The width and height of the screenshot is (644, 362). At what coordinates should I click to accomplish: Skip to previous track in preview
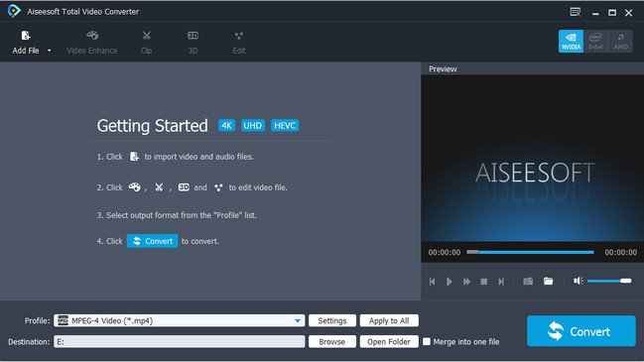tap(432, 282)
